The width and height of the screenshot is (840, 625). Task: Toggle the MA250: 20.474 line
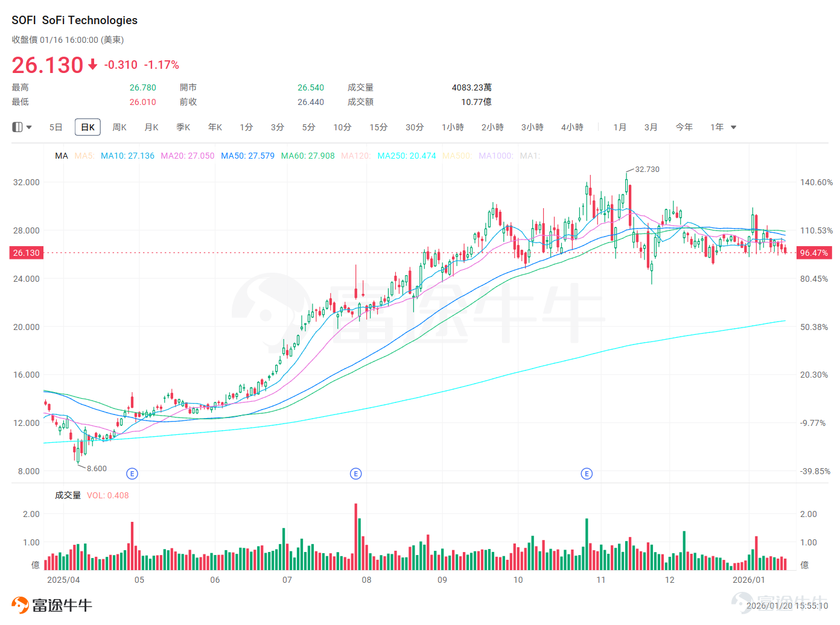[407, 156]
